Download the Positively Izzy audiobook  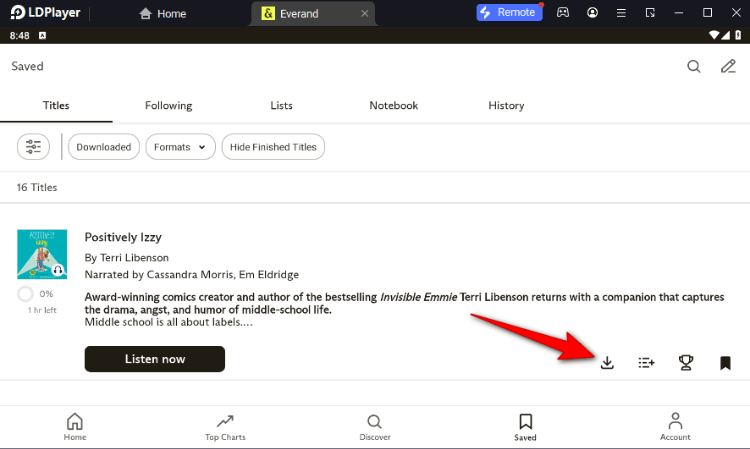pyautogui.click(x=607, y=362)
